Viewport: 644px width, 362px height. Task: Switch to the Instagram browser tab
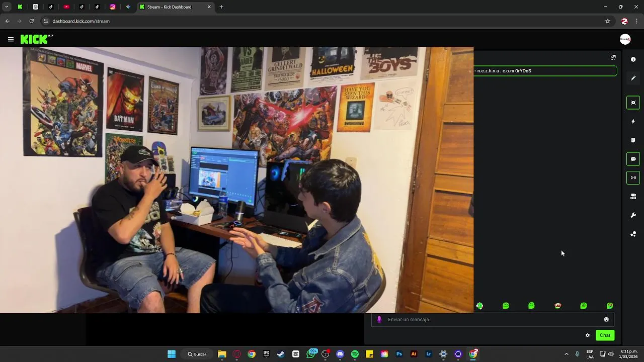tap(113, 7)
